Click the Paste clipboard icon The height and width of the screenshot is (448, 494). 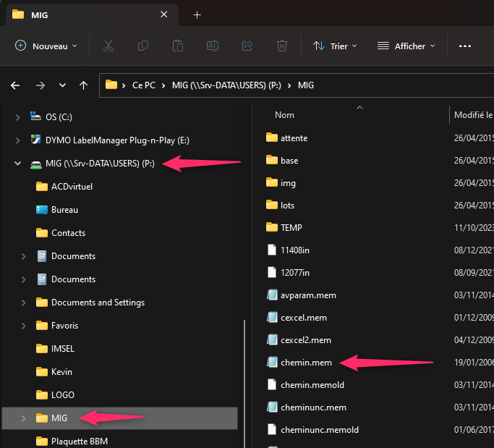coord(178,46)
